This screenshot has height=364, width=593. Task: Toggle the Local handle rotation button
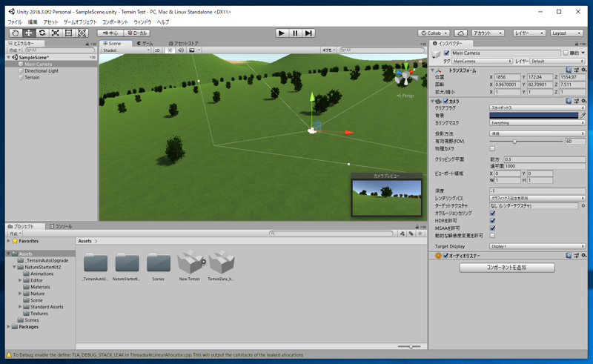[x=137, y=33]
